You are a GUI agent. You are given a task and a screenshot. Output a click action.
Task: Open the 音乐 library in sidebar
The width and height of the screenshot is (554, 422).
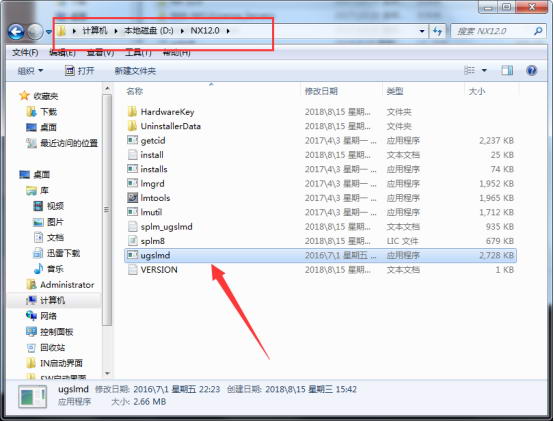(x=49, y=269)
